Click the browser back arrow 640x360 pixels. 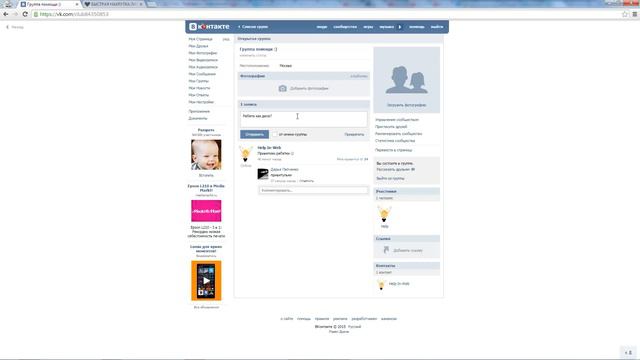pos(6,14)
